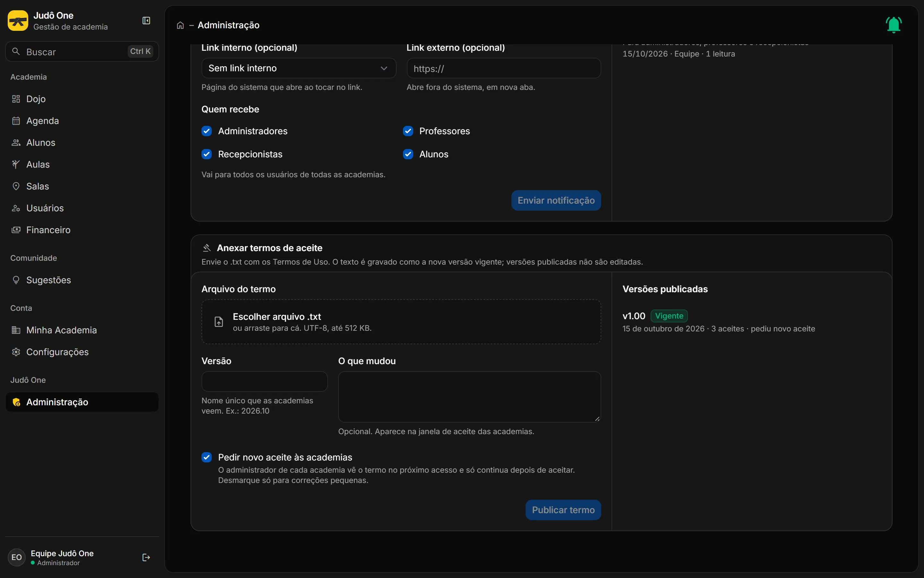Open the green notifications bell
The image size is (924, 578).
click(894, 25)
